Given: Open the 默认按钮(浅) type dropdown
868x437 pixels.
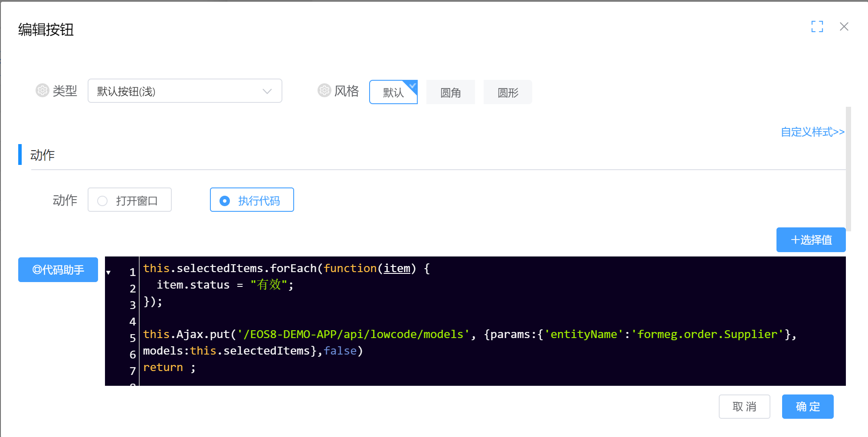Looking at the screenshot, I should [x=184, y=91].
